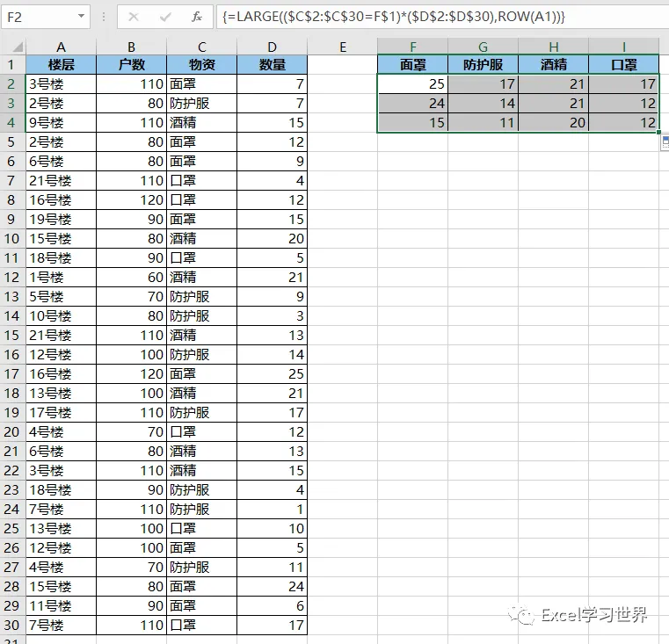Select column I header

coord(624,47)
